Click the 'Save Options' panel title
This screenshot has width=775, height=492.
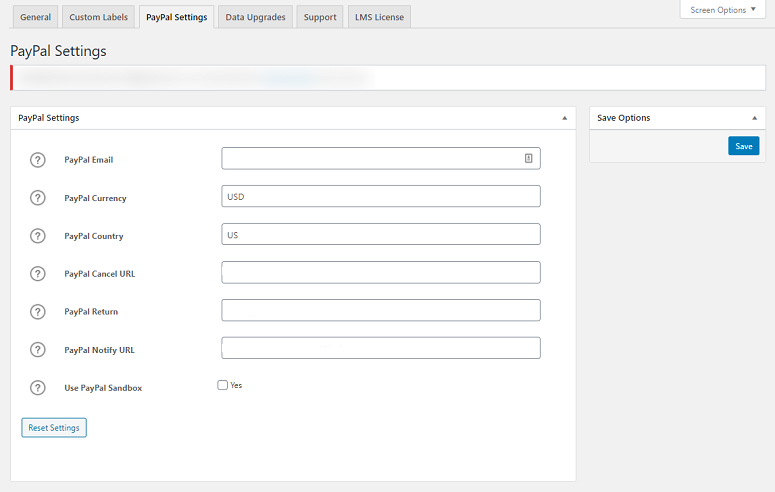point(623,118)
